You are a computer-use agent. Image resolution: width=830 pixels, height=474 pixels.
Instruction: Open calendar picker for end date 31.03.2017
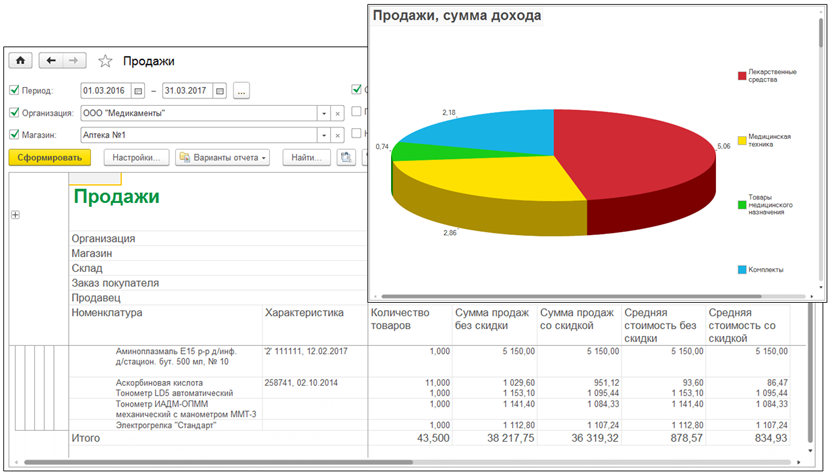220,91
